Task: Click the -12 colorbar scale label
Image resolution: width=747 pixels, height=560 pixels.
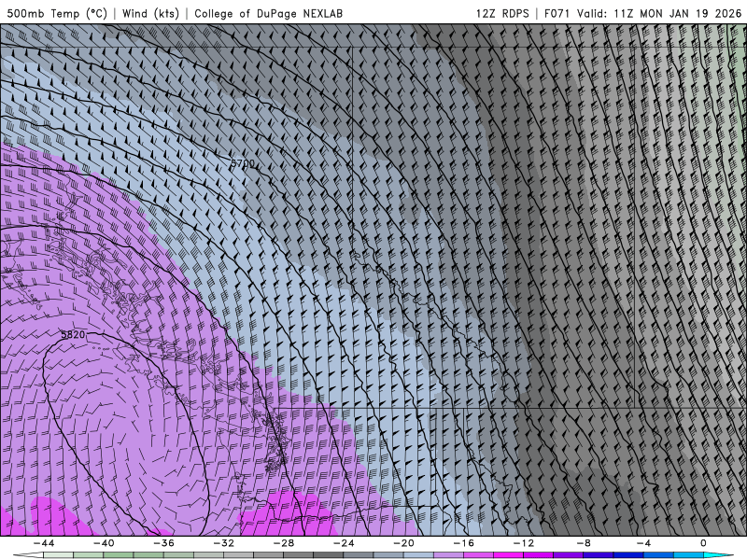Action: (x=524, y=543)
